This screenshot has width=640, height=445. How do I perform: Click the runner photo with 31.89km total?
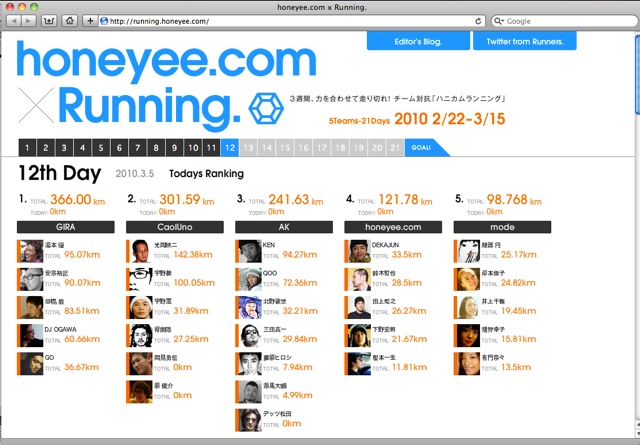(140, 307)
